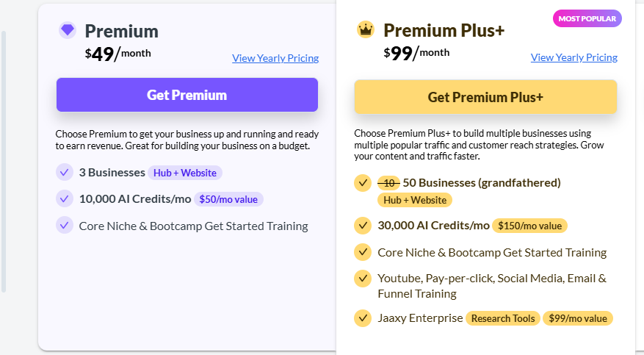Screen dimensions: 644x355
Task: Click the purple diamond Premium icon
Action: pos(68,31)
